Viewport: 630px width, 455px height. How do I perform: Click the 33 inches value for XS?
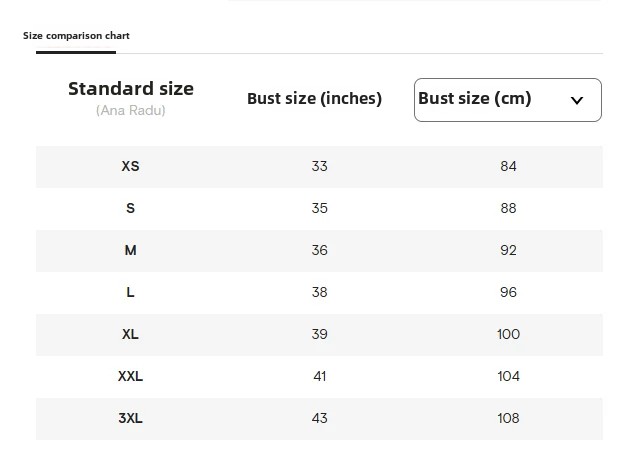pyautogui.click(x=319, y=166)
